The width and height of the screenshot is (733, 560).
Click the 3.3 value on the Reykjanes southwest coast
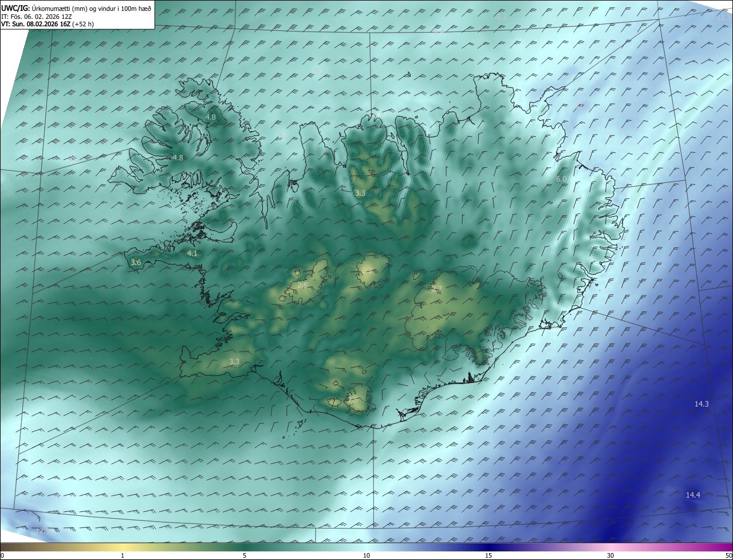pos(234,361)
